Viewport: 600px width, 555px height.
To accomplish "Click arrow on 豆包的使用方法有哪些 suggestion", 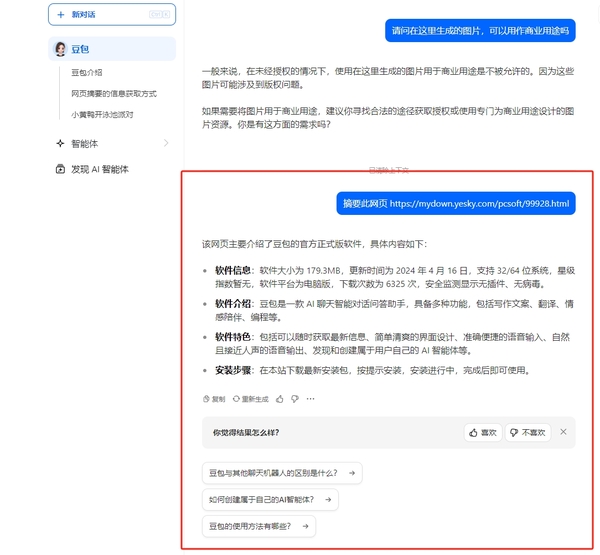I will 304,526.
